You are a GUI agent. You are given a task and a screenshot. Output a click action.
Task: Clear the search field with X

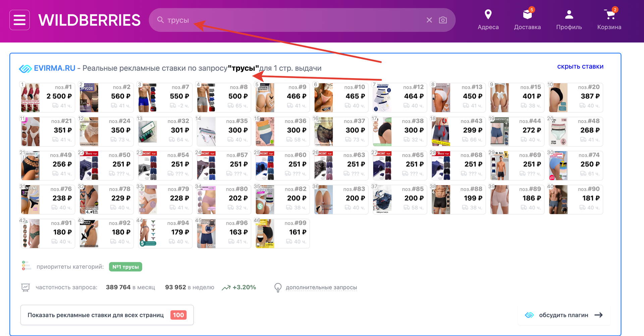(429, 20)
